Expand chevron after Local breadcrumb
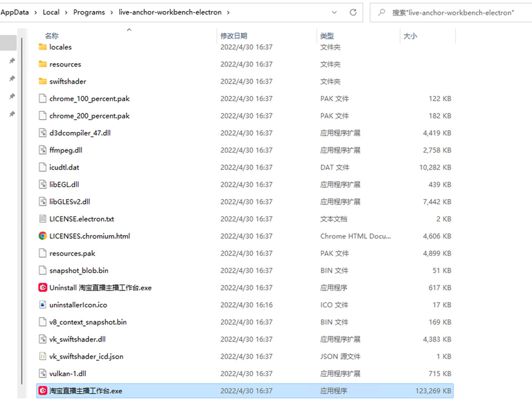532x400 pixels. click(x=66, y=12)
